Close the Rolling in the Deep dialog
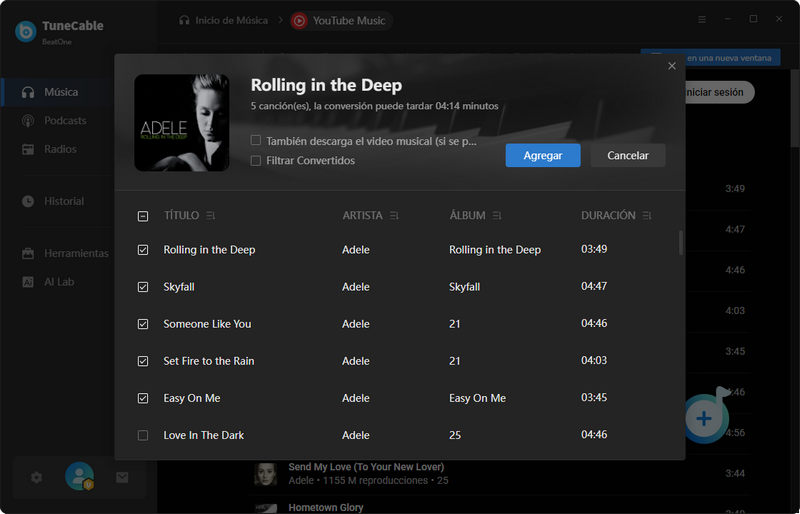This screenshot has height=514, width=800. tap(672, 66)
